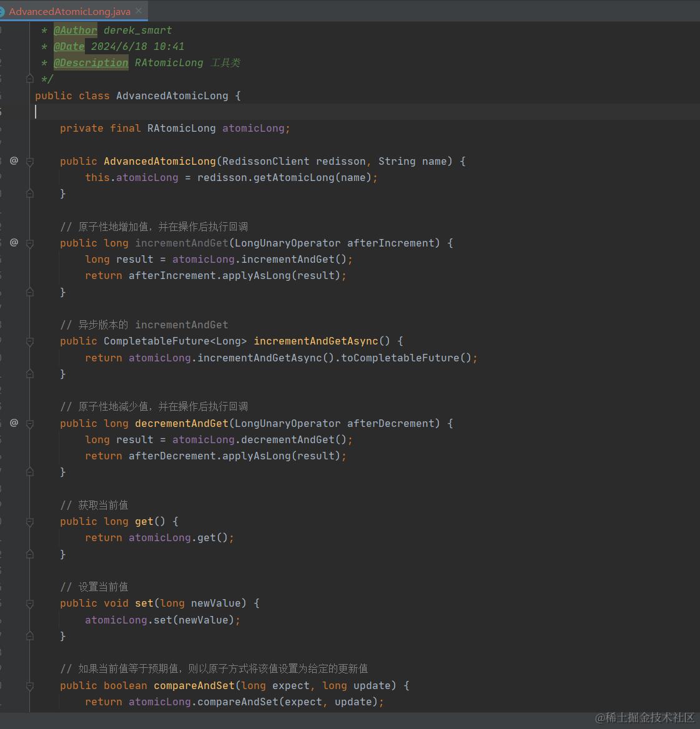700x729 pixels.
Task: Click atomicLong.get() return statement
Action: (x=159, y=538)
